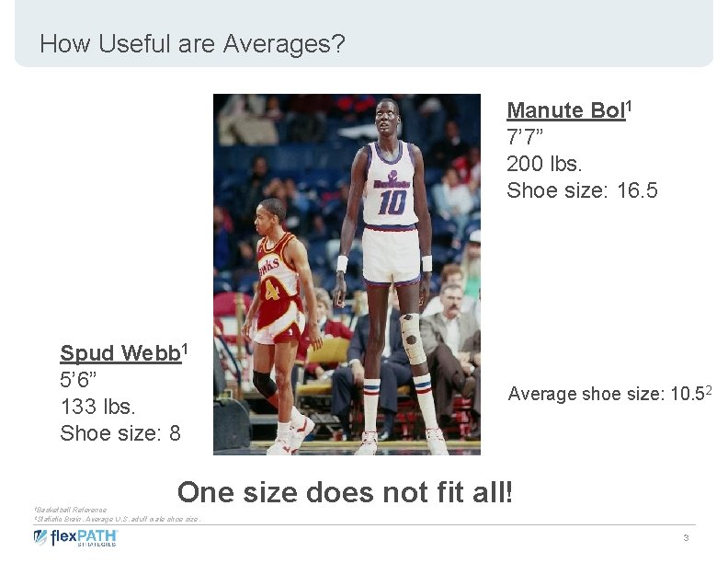This screenshot has width=728, height=563.
Task: Click the slide page number 3
Action: click(x=686, y=538)
